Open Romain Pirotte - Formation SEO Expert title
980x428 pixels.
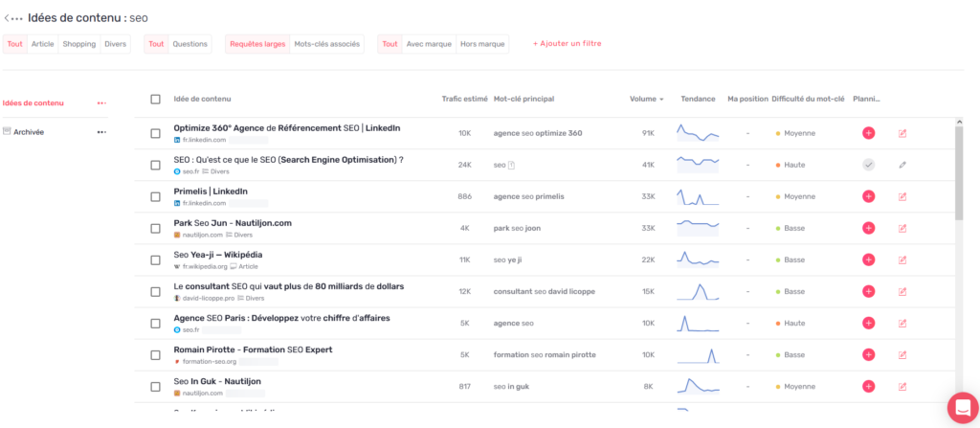point(253,349)
